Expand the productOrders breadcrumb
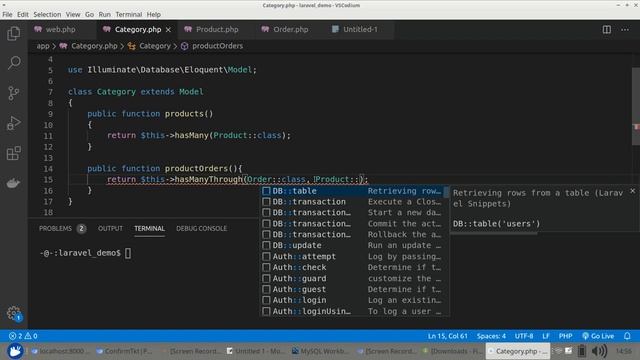 pos(212,46)
